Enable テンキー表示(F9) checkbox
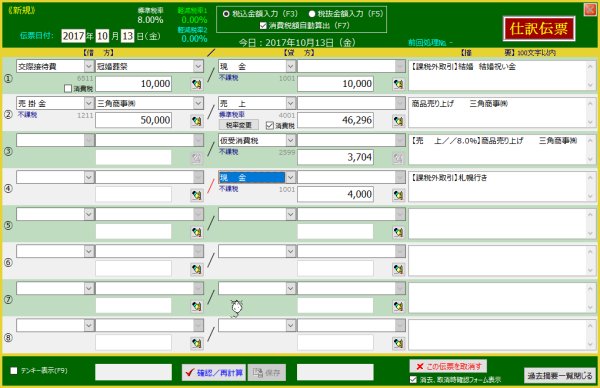This screenshot has width=600, height=388. [x=14, y=370]
